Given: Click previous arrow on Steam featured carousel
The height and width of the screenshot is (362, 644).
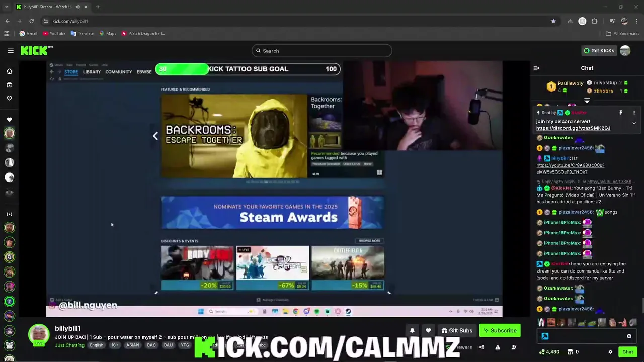Looking at the screenshot, I should point(155,136).
